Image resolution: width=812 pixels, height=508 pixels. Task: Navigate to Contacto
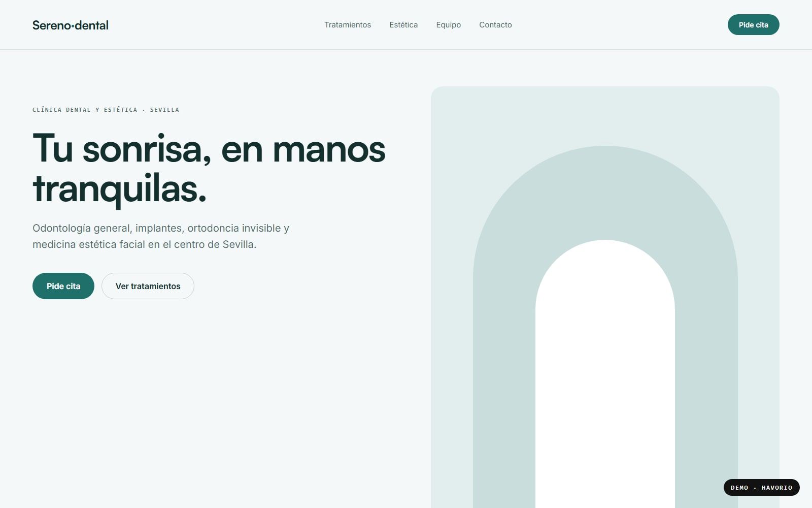(495, 25)
